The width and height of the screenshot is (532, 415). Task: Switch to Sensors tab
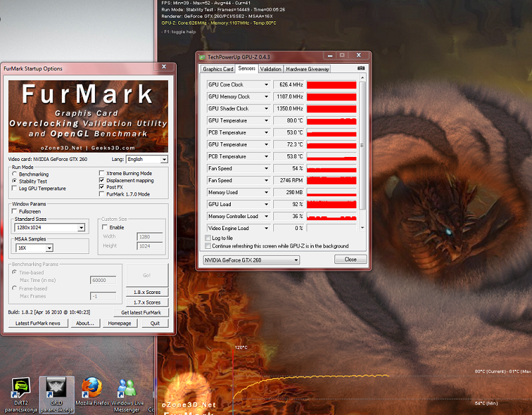pyautogui.click(x=247, y=69)
